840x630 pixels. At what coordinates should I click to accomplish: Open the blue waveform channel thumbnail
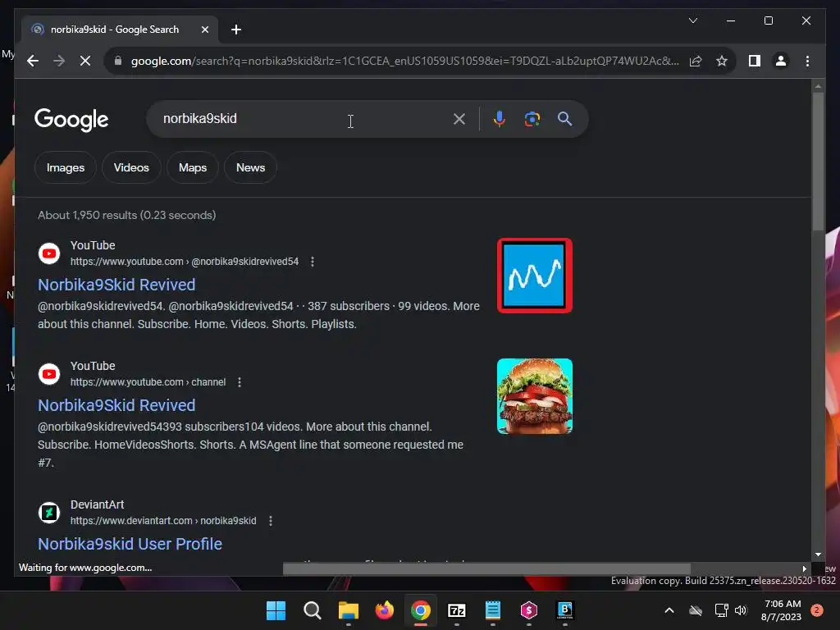pyautogui.click(x=535, y=276)
